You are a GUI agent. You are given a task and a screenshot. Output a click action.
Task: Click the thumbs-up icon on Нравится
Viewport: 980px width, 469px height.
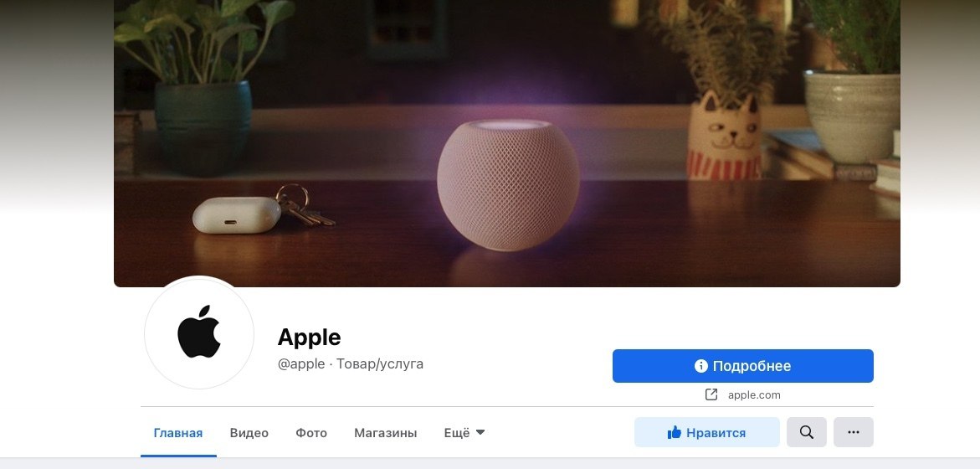674,432
